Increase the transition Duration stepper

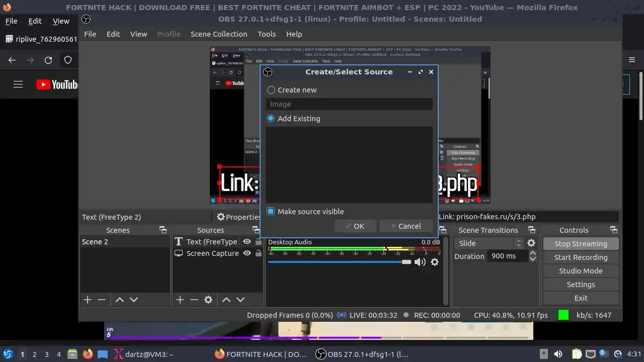click(x=533, y=253)
